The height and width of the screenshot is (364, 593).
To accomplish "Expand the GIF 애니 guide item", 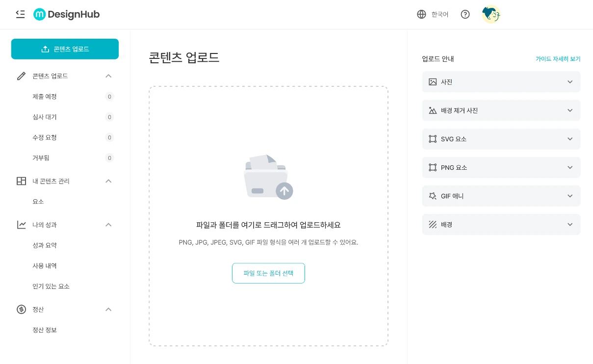I will [501, 196].
